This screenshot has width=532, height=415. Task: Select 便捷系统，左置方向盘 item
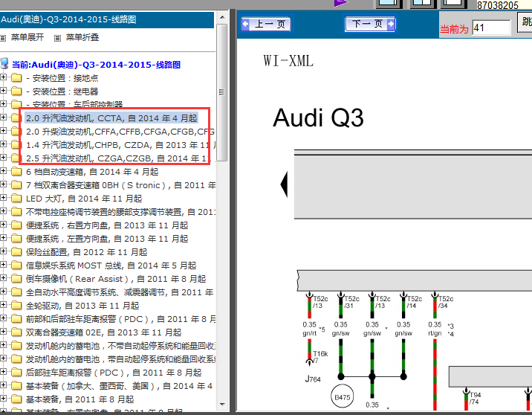pos(107,239)
